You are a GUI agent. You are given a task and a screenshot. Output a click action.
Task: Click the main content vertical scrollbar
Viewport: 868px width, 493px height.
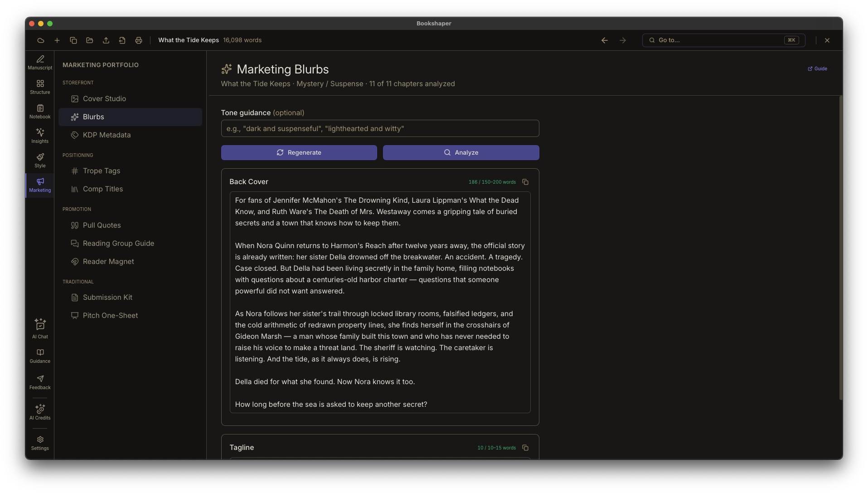click(x=841, y=248)
